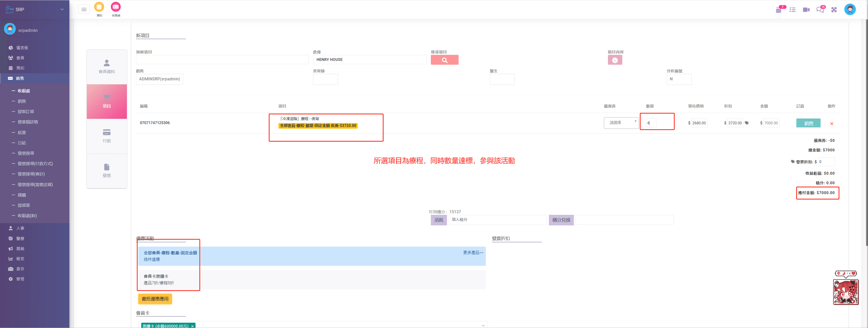Switch to the 會員資料 step tab
The image size is (868, 328).
[106, 66]
